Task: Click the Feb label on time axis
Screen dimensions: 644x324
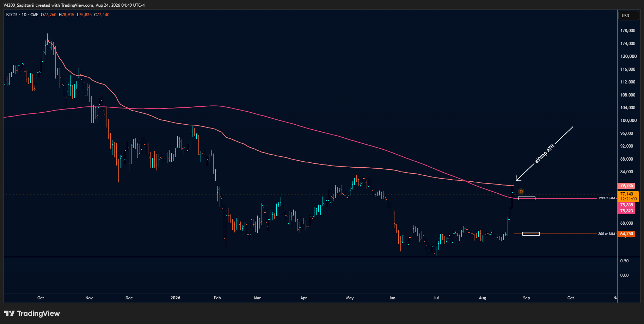Action: pos(217,298)
